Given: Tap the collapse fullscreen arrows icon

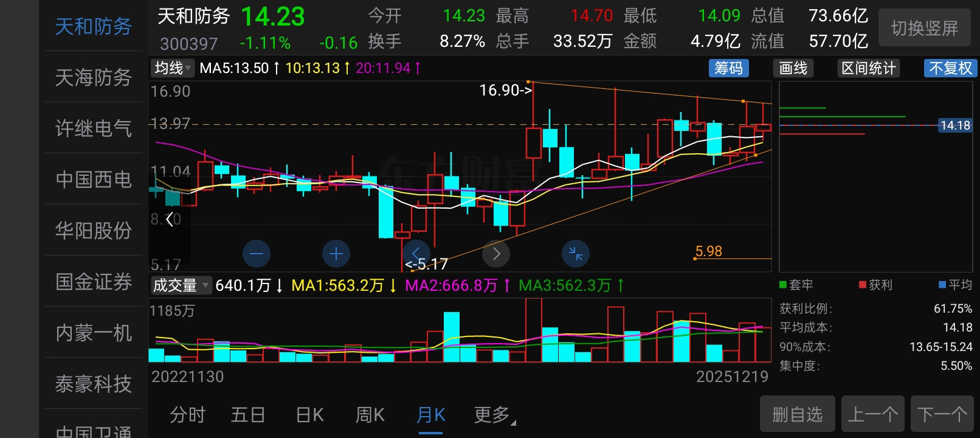Looking at the screenshot, I should [576, 254].
